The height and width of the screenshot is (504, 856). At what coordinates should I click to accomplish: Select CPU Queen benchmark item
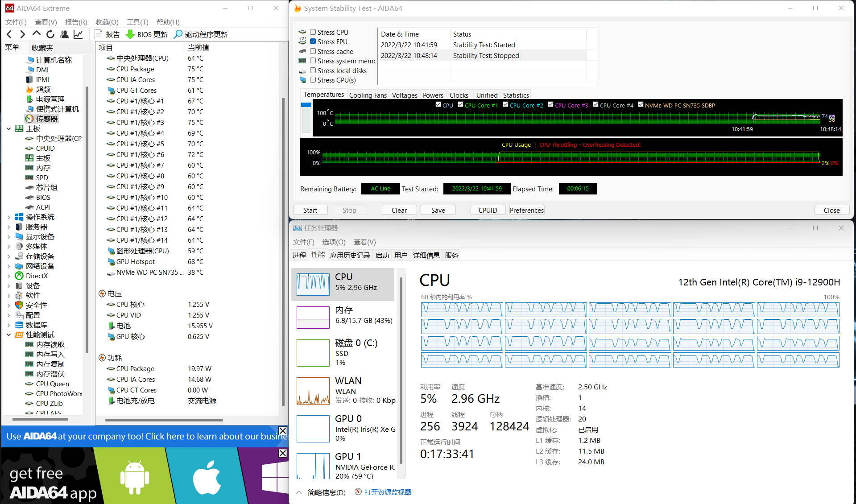click(x=47, y=384)
